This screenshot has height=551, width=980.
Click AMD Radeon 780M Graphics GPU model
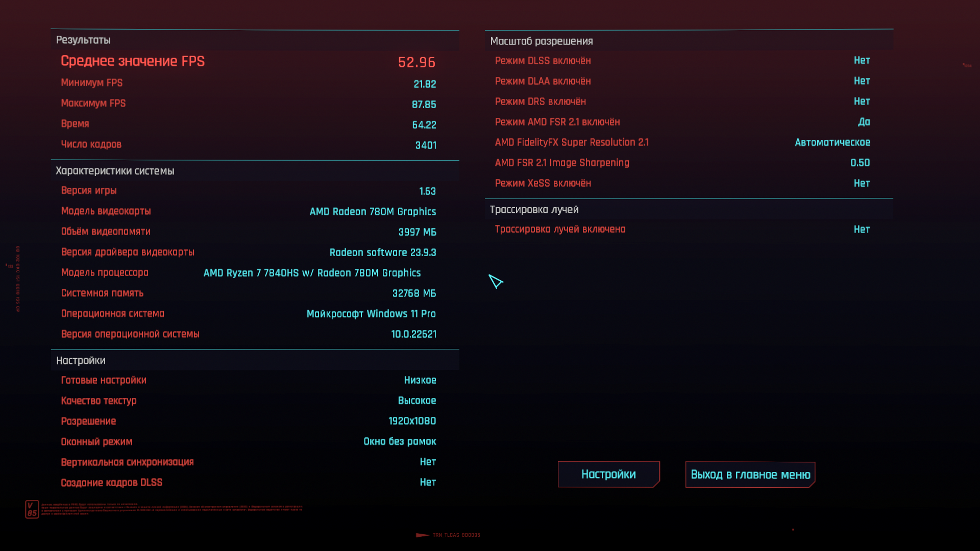[373, 212]
